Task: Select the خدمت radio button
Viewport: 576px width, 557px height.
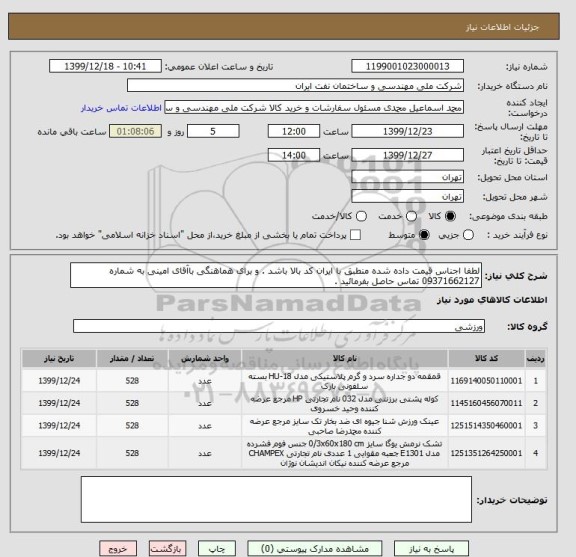Action: pos(411,216)
